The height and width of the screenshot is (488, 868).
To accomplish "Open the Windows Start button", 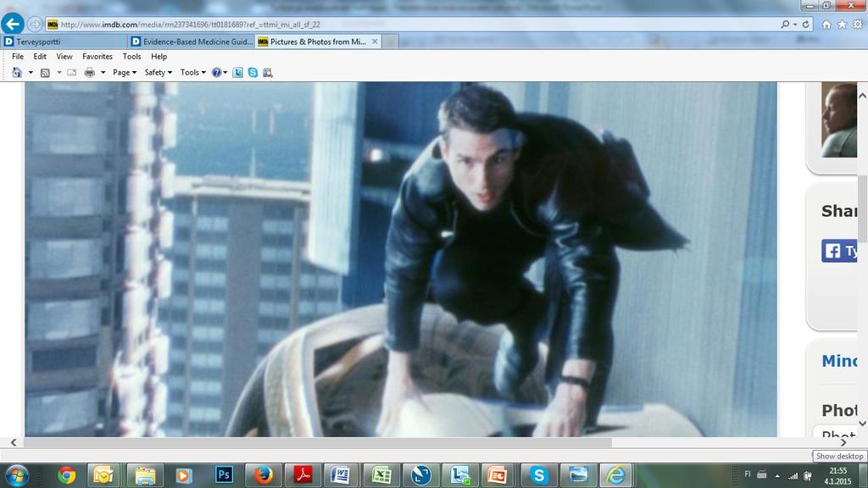I will click(x=16, y=475).
